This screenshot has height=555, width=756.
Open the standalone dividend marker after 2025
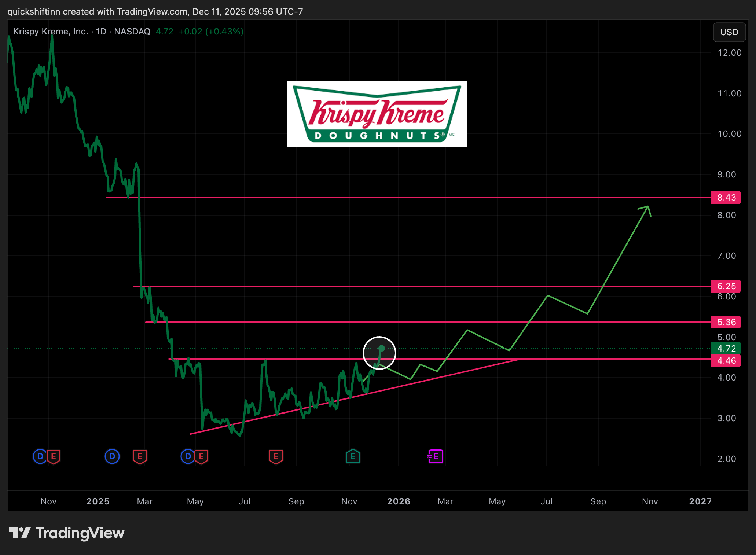point(112,456)
